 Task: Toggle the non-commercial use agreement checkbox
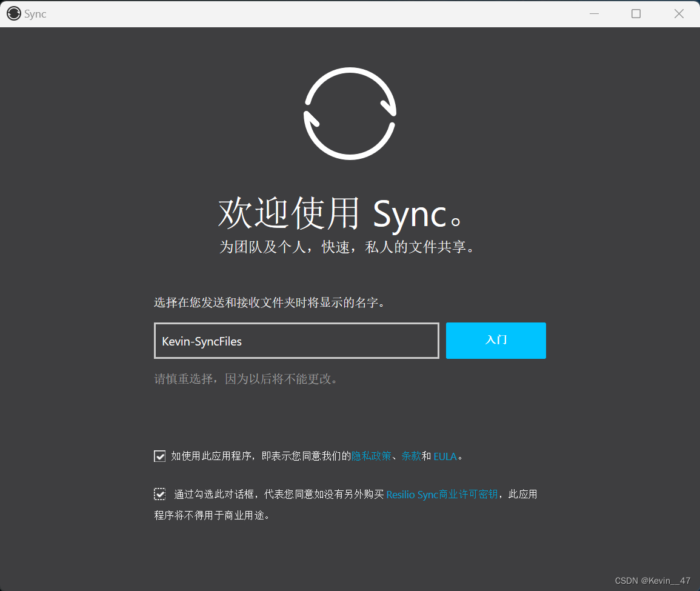click(x=160, y=495)
